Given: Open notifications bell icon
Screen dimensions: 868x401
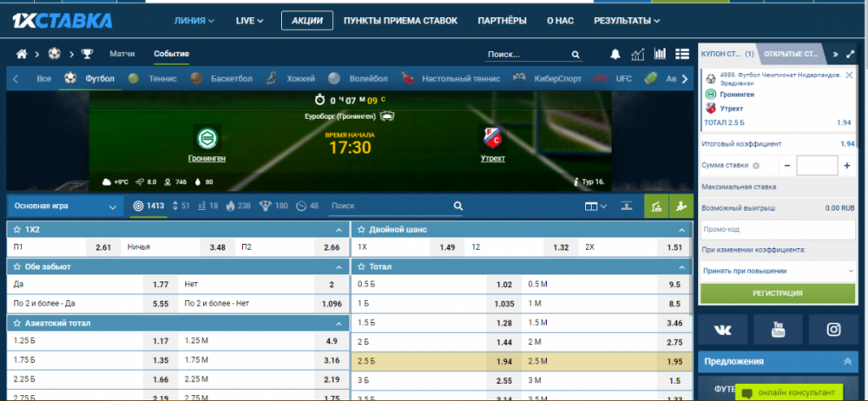Looking at the screenshot, I should [x=615, y=54].
